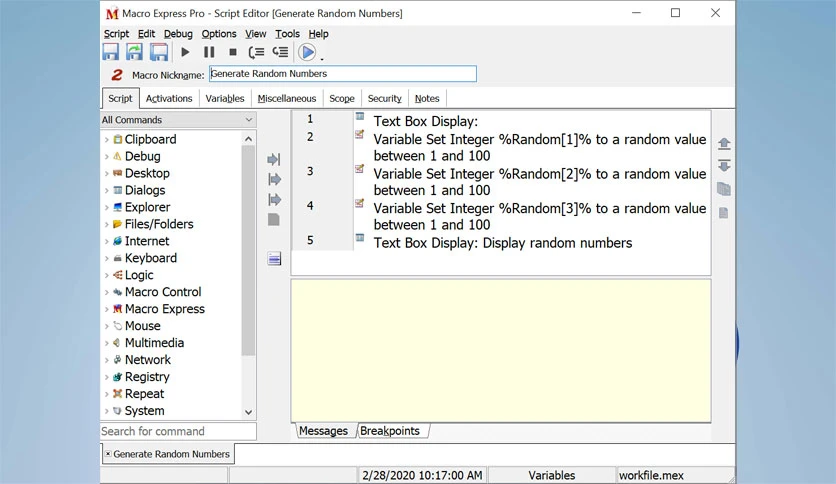Screen dimensions: 836x484
Task: Click the gray document icon on right side
Action: pyautogui.click(x=724, y=213)
